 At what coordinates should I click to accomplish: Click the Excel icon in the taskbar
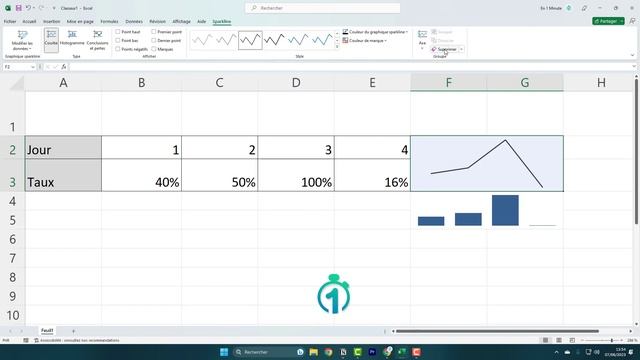tap(402, 352)
